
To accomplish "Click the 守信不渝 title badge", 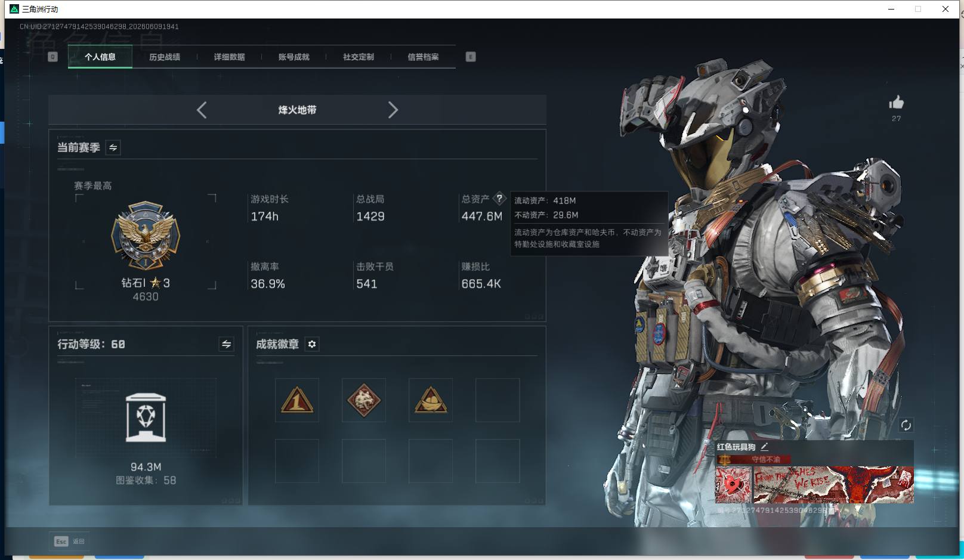I will [755, 459].
